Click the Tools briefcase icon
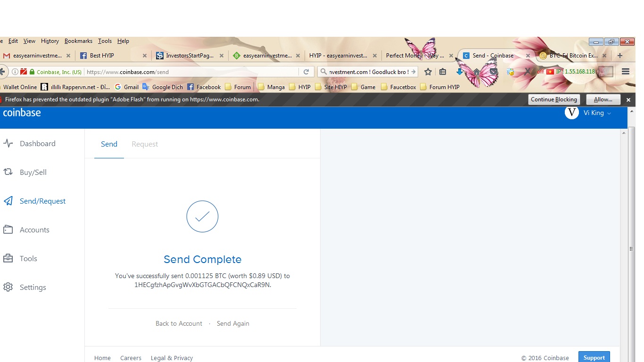 (x=8, y=258)
